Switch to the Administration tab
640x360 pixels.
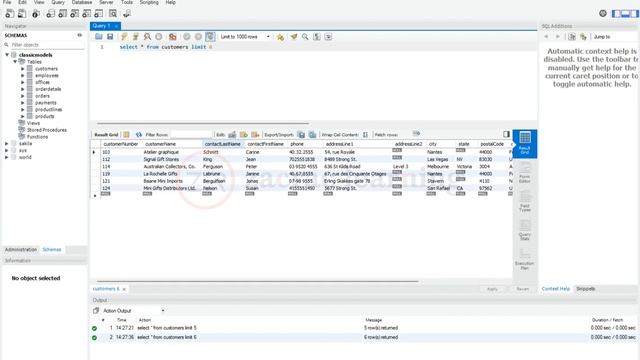(21, 249)
